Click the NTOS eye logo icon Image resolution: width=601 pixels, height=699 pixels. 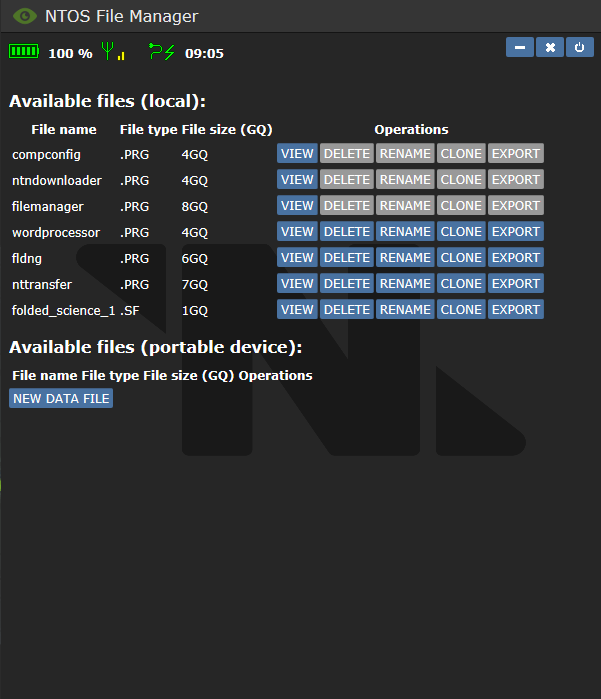(25, 16)
